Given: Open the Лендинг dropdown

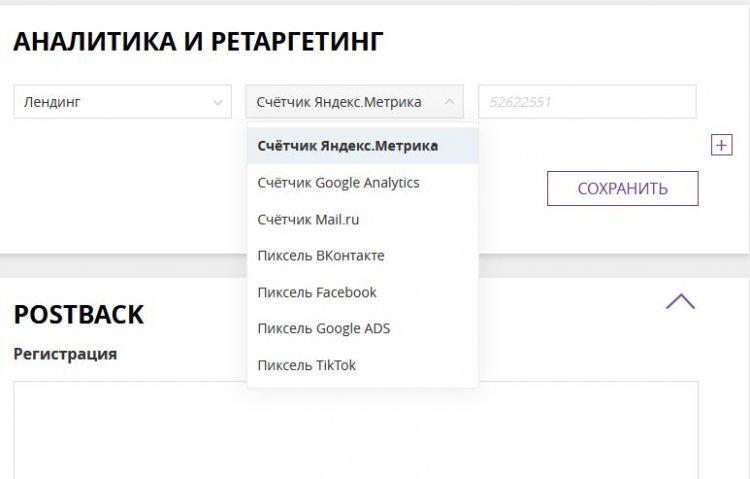Looking at the screenshot, I should coord(110,102).
